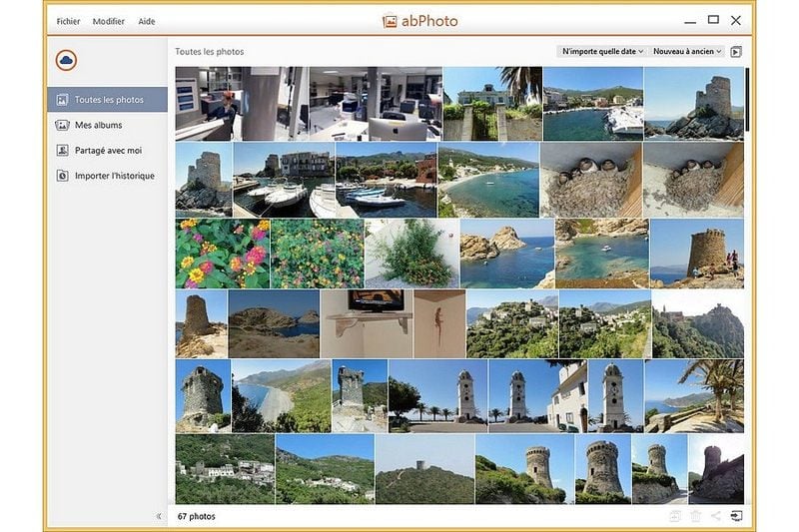
Task: Click the Mes albums sidebar icon
Action: point(62,125)
